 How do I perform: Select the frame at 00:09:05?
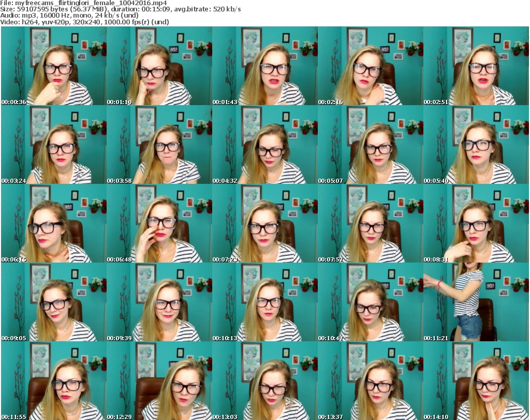click(54, 302)
